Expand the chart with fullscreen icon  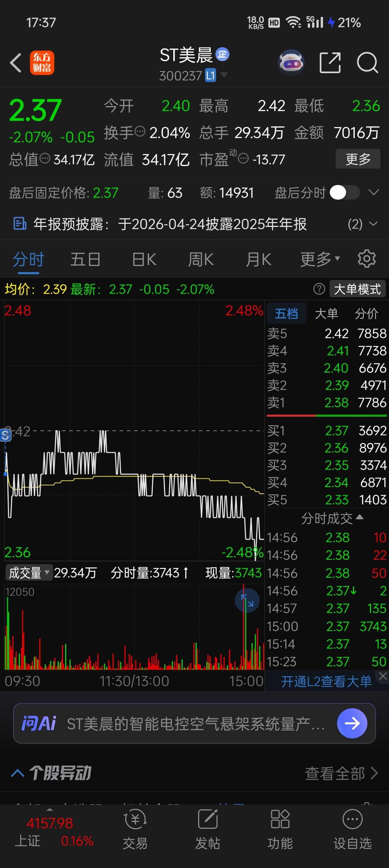click(x=247, y=601)
